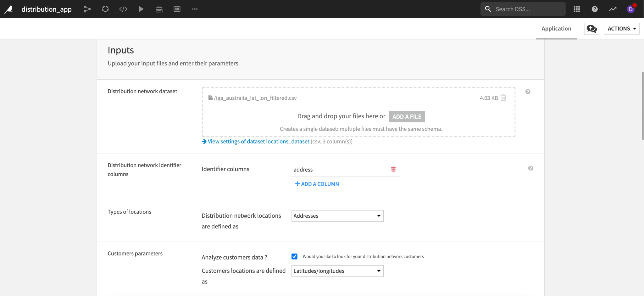Open the Flow icon in top bar
Image resolution: width=644 pixels, height=296 pixels.
tap(87, 9)
